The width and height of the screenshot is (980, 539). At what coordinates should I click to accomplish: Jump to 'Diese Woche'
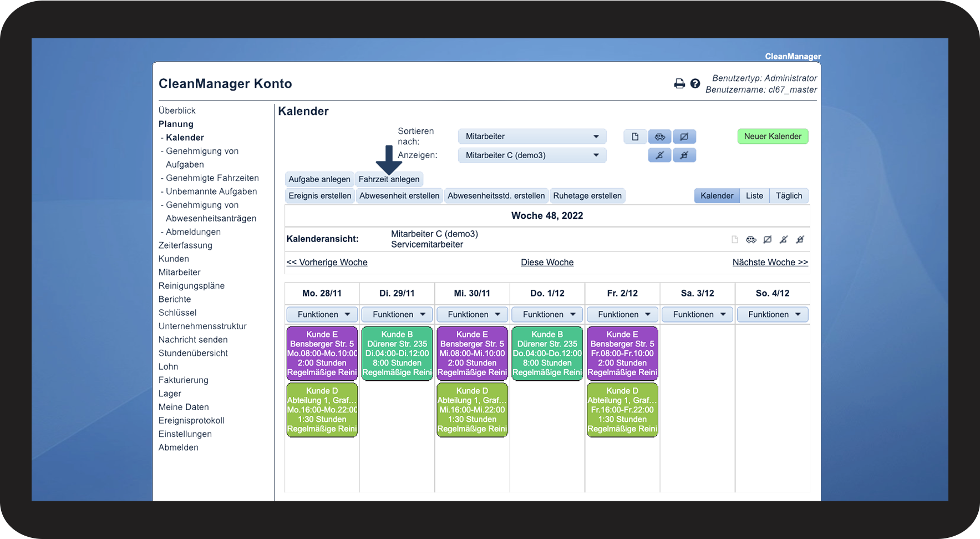[x=547, y=263]
